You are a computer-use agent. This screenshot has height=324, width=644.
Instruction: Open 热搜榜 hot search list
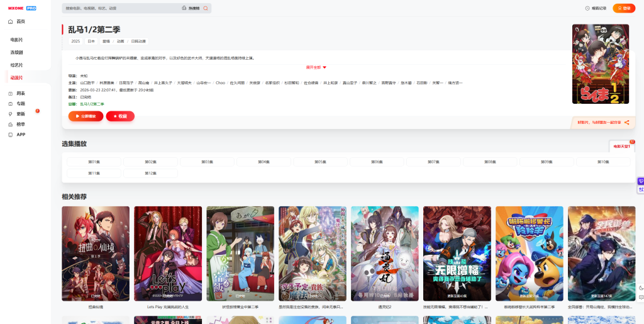(191, 8)
